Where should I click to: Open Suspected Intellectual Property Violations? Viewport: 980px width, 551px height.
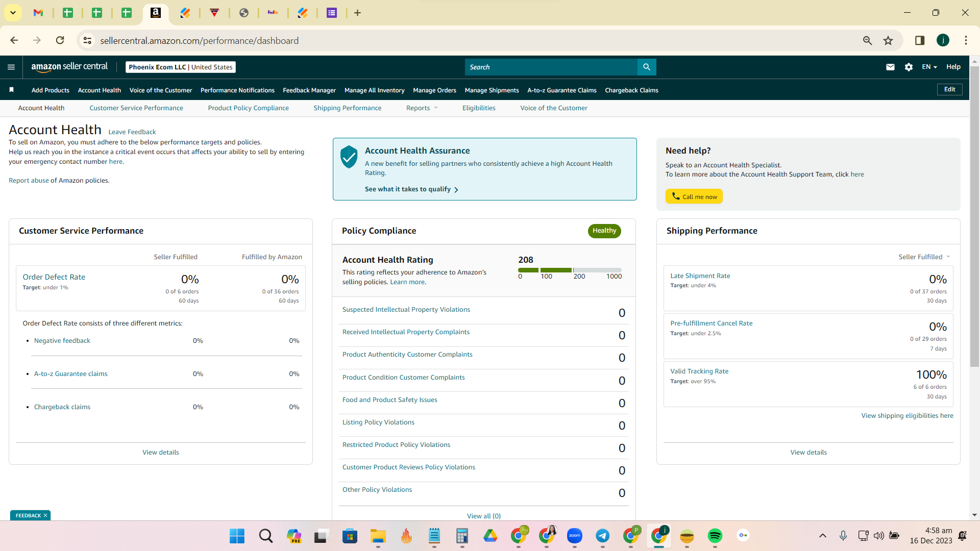click(406, 309)
